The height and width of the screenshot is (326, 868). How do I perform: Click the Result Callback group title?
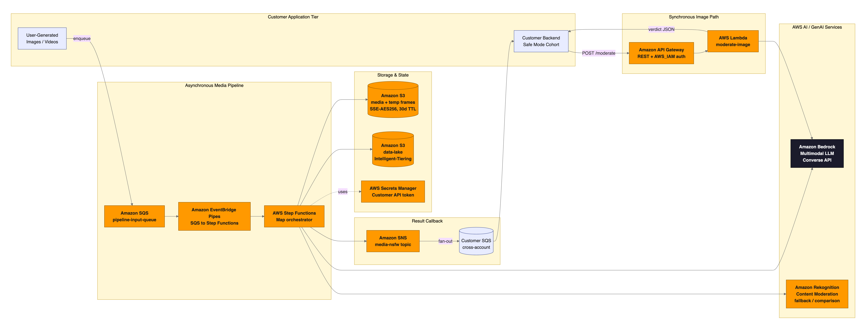427,221
